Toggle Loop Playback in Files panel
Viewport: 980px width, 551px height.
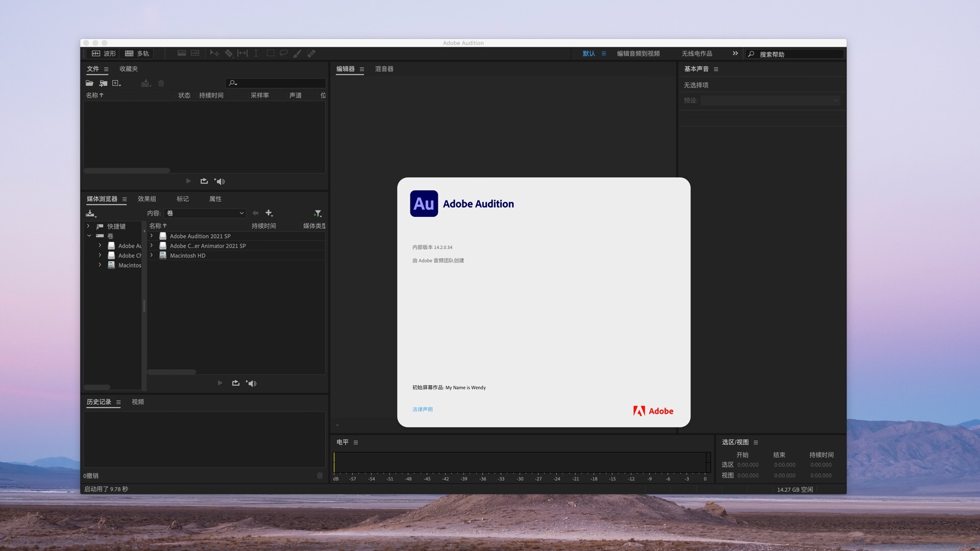[204, 181]
